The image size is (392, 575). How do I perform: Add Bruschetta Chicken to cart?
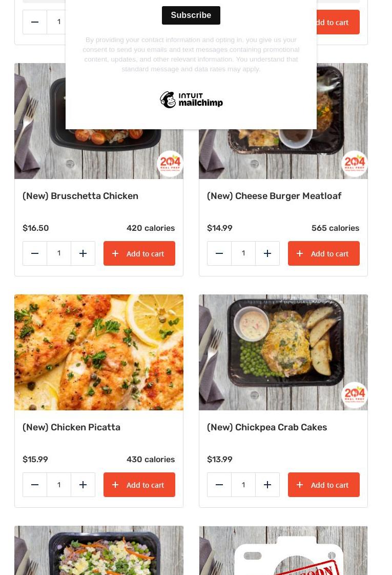click(x=139, y=253)
